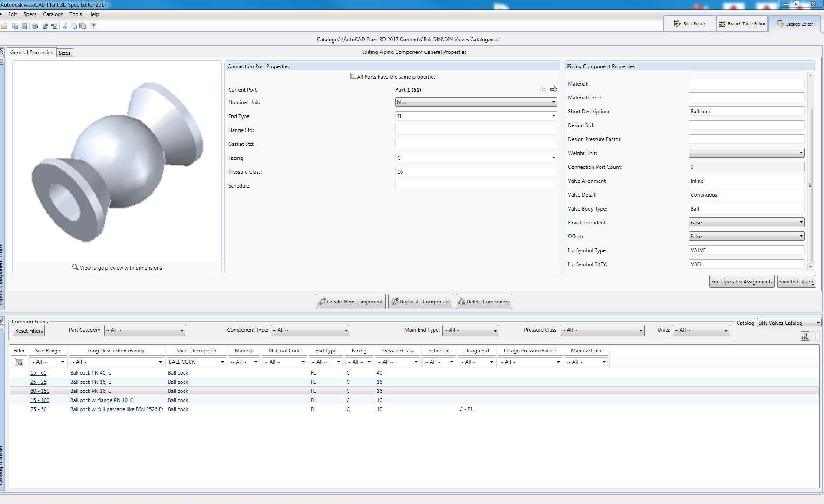Click the Import from Excel toolbar icon
Screen dimensions: 824x504
tap(54, 26)
